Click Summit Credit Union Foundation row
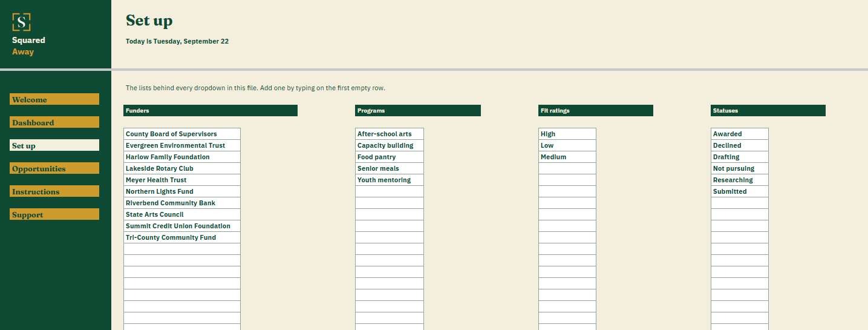Screen dimensions: 868x330 (182, 226)
